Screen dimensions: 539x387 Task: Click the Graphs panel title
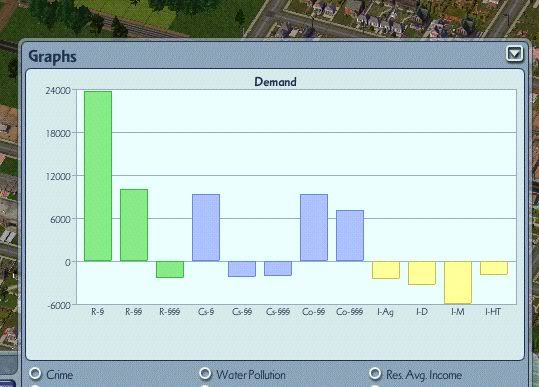click(52, 57)
